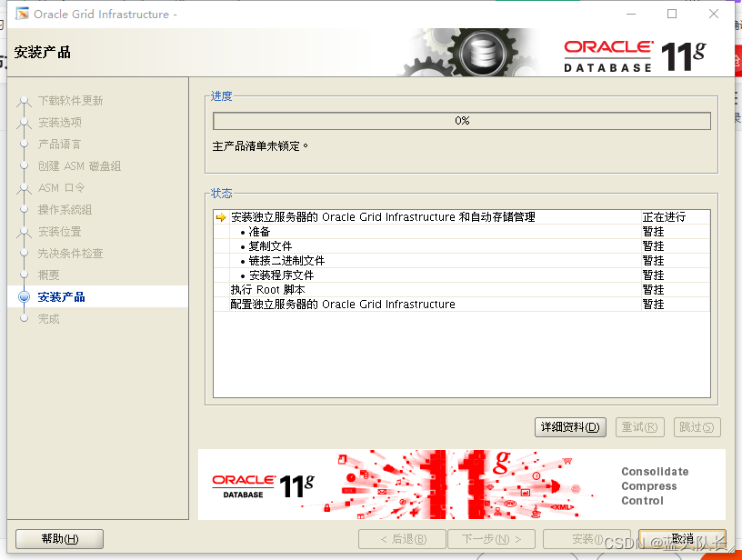Image resolution: width=742 pixels, height=560 pixels.
Task: Open 详细资料(D) details button
Action: pyautogui.click(x=570, y=427)
